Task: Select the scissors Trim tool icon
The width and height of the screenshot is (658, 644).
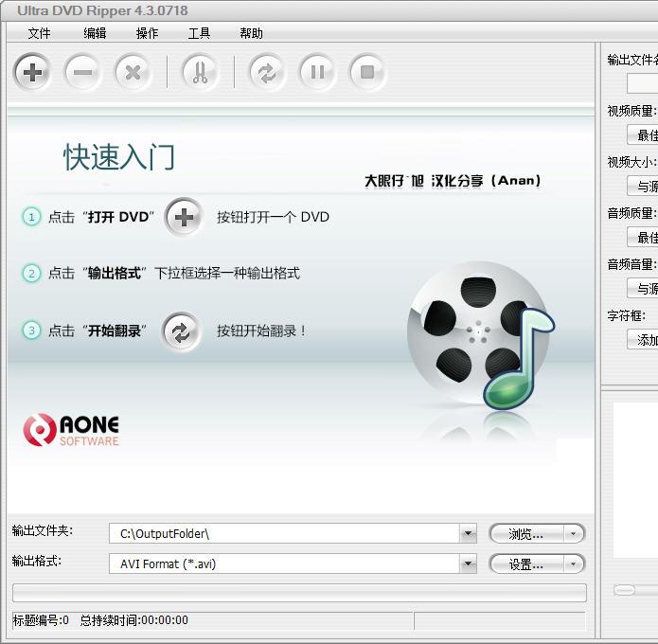Action: (200, 72)
